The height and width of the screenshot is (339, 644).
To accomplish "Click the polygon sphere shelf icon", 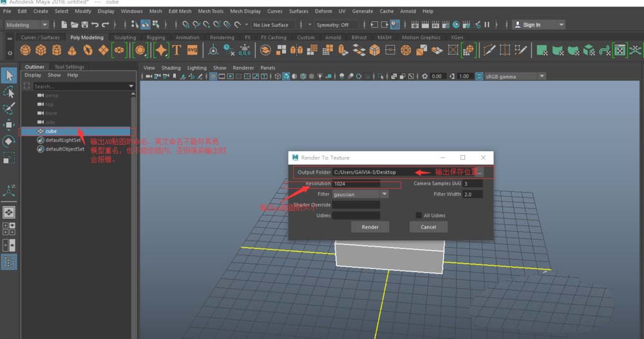I will click(x=26, y=51).
